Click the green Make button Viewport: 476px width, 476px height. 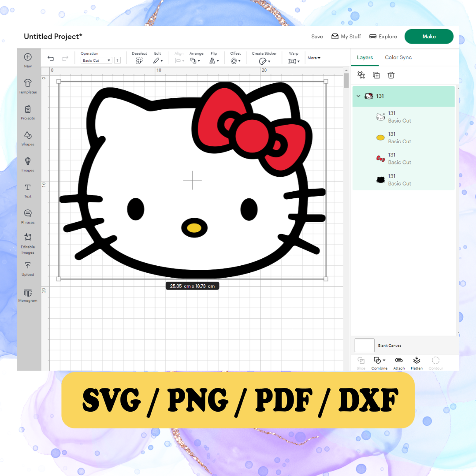429,37
